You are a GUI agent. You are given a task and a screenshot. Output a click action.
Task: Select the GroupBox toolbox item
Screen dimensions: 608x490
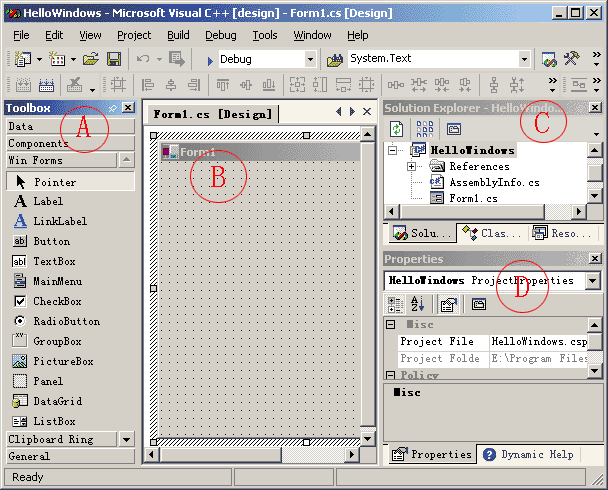point(58,341)
